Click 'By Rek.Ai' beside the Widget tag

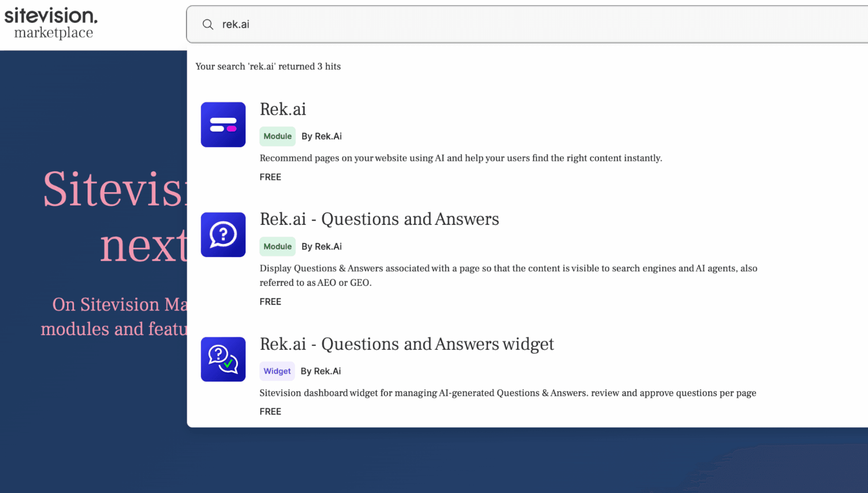321,371
